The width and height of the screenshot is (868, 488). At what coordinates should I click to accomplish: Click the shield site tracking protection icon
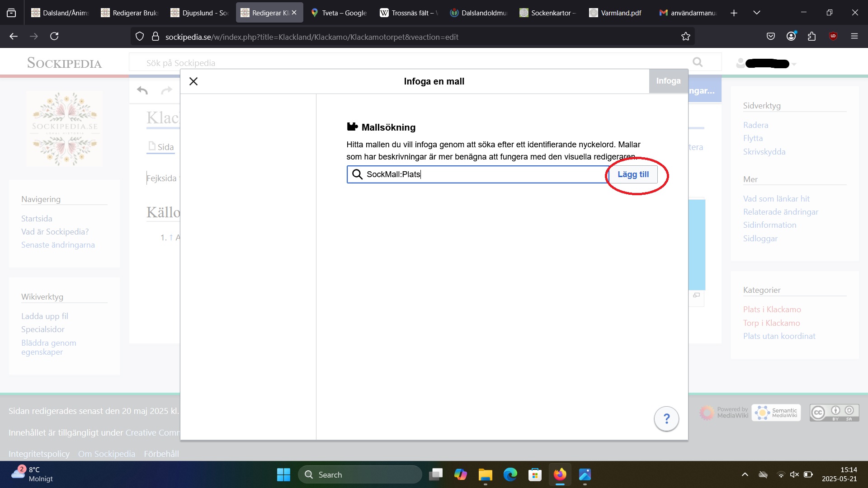click(x=140, y=37)
